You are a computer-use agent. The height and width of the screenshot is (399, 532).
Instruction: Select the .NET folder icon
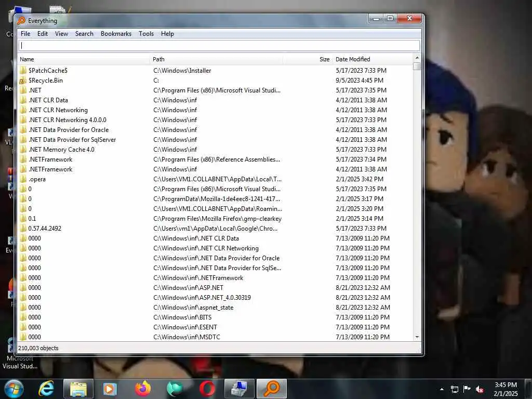point(23,90)
